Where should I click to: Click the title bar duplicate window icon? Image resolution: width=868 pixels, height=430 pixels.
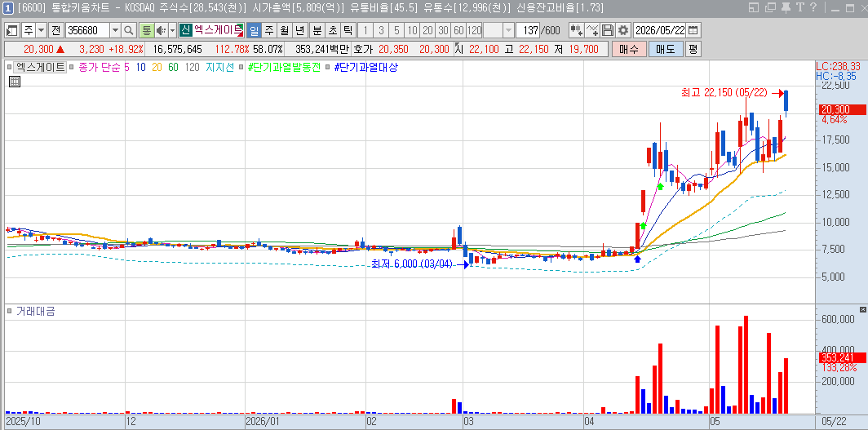(769, 7)
